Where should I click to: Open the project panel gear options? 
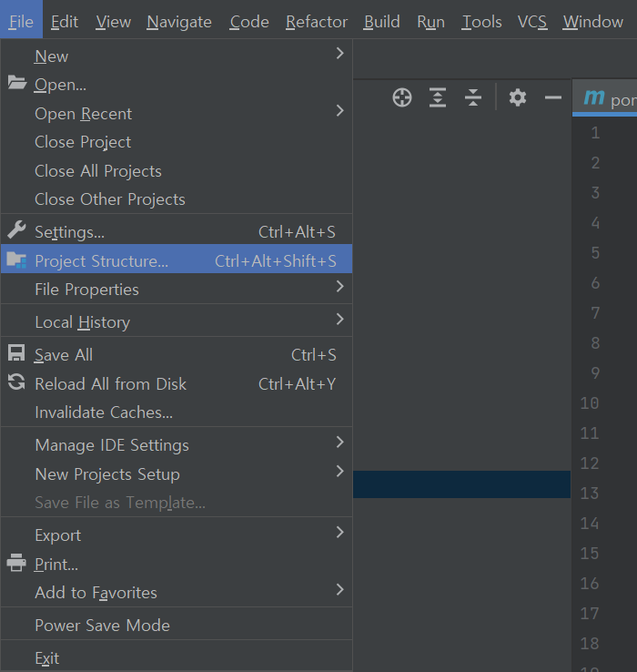pos(518,97)
